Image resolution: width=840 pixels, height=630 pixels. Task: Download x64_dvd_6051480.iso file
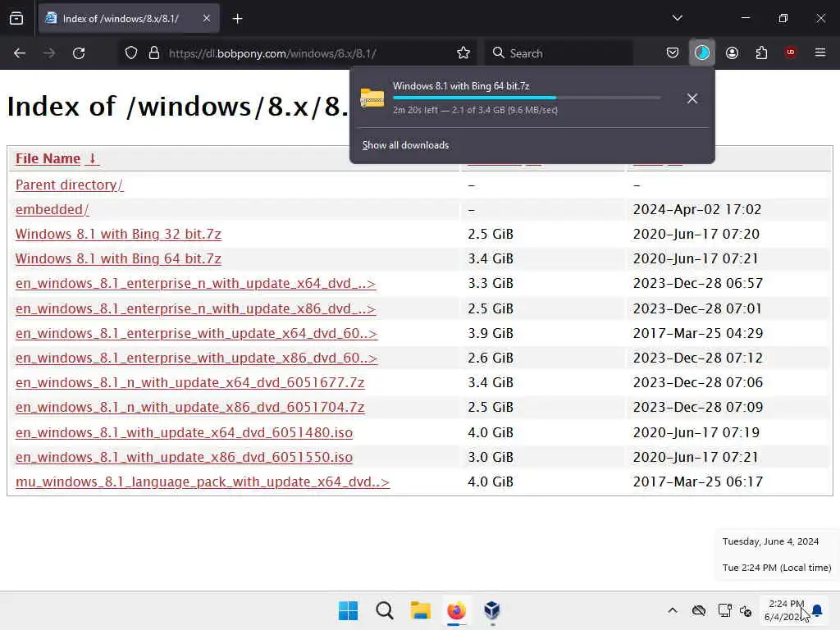click(x=185, y=432)
